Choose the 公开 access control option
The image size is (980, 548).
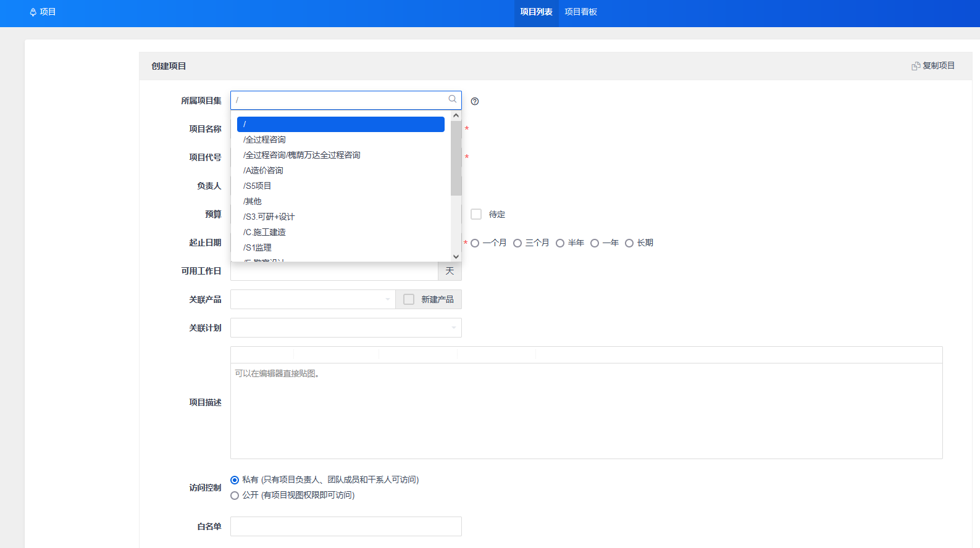(235, 496)
